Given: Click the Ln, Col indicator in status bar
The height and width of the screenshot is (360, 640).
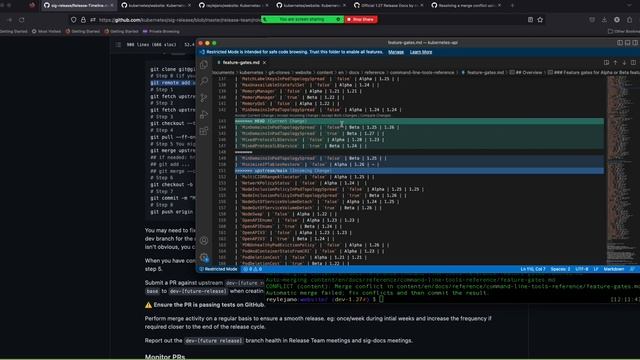Looking at the screenshot, I should click(x=533, y=269).
